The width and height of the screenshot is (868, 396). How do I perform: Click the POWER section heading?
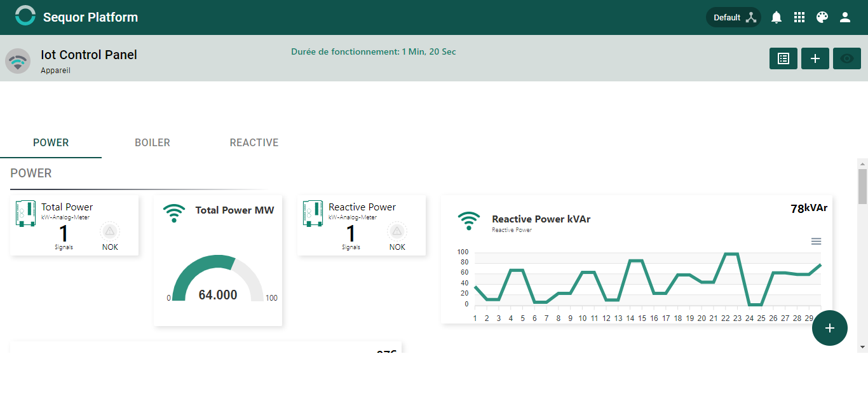pyautogui.click(x=31, y=174)
